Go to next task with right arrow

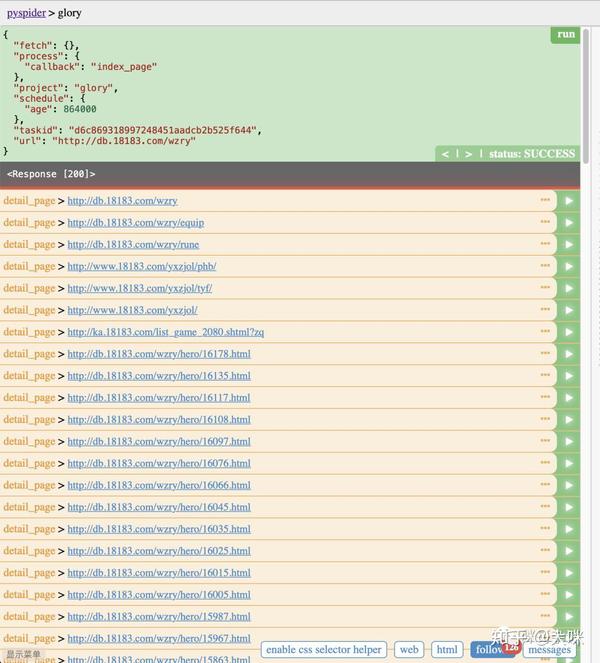point(470,154)
